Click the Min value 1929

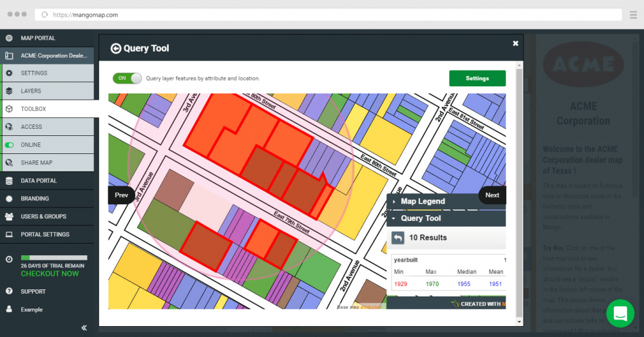(x=401, y=284)
